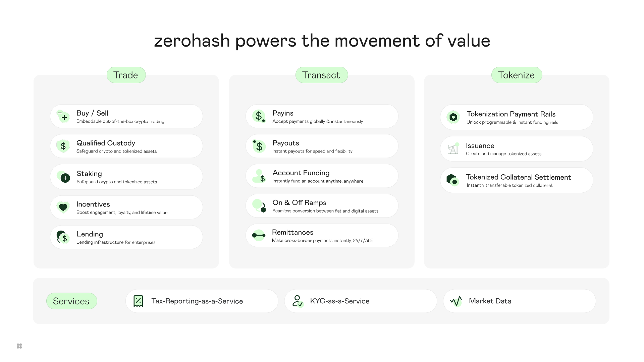Click the Buy / Sell plus icon
Image resolution: width=644 pixels, height=362 pixels.
pos(63,117)
